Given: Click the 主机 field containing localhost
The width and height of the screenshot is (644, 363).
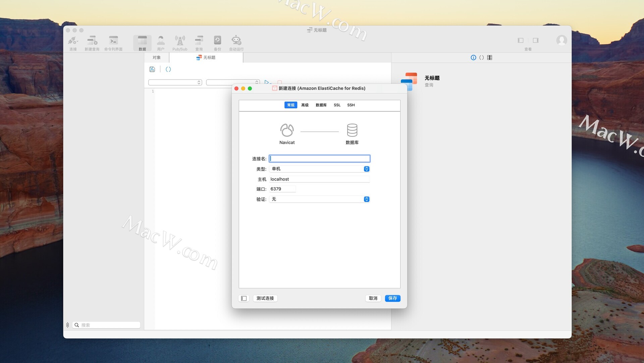Looking at the screenshot, I should point(319,179).
